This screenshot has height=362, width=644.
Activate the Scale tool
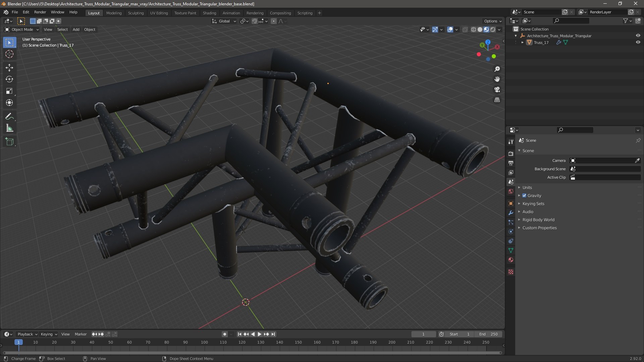pos(9,91)
